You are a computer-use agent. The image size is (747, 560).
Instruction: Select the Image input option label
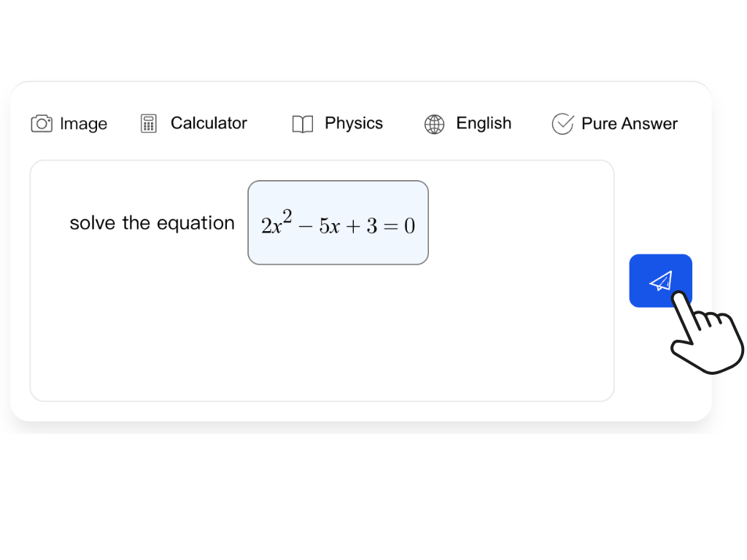[x=83, y=124]
